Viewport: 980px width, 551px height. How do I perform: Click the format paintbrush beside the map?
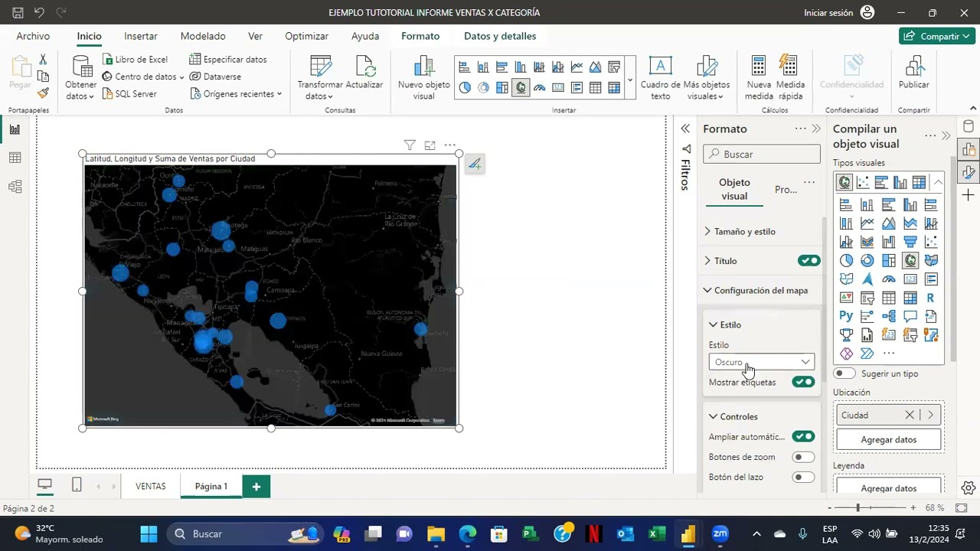(x=475, y=164)
